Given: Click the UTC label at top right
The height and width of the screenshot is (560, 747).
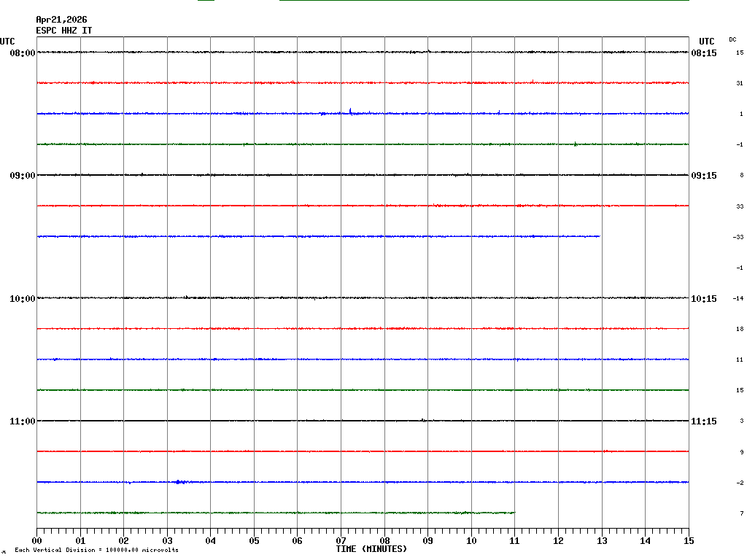Looking at the screenshot, I should click(706, 42).
